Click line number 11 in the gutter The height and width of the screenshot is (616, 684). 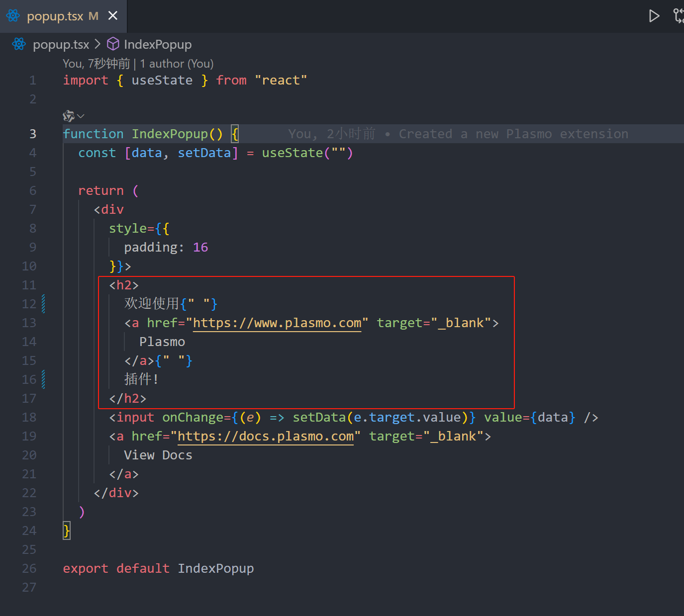click(x=29, y=285)
